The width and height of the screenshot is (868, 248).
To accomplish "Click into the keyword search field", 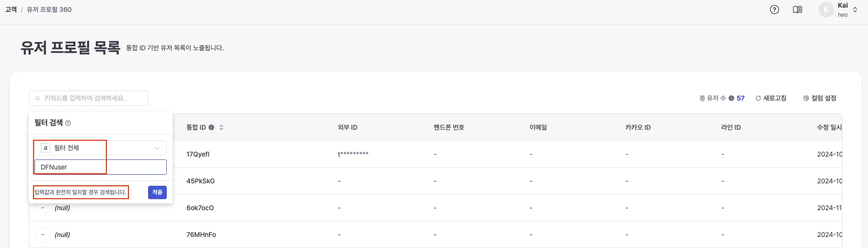I will [x=89, y=98].
